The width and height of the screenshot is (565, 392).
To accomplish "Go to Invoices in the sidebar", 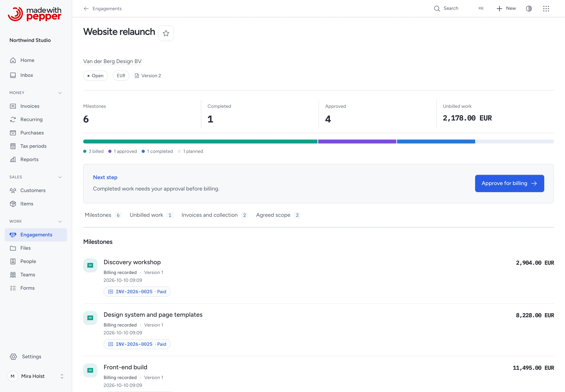I will point(36,106).
